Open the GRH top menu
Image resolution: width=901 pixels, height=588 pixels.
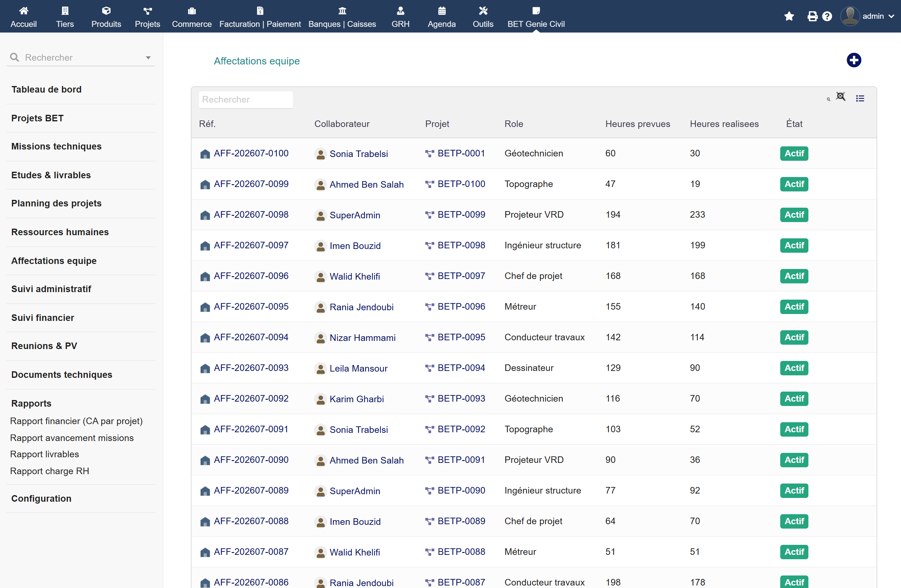[x=400, y=17]
